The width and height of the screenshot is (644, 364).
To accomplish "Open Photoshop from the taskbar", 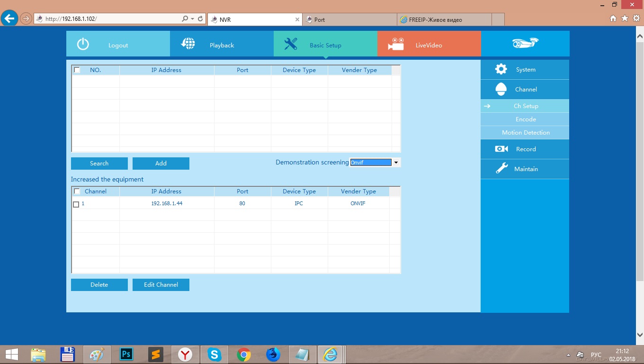I will (x=126, y=354).
